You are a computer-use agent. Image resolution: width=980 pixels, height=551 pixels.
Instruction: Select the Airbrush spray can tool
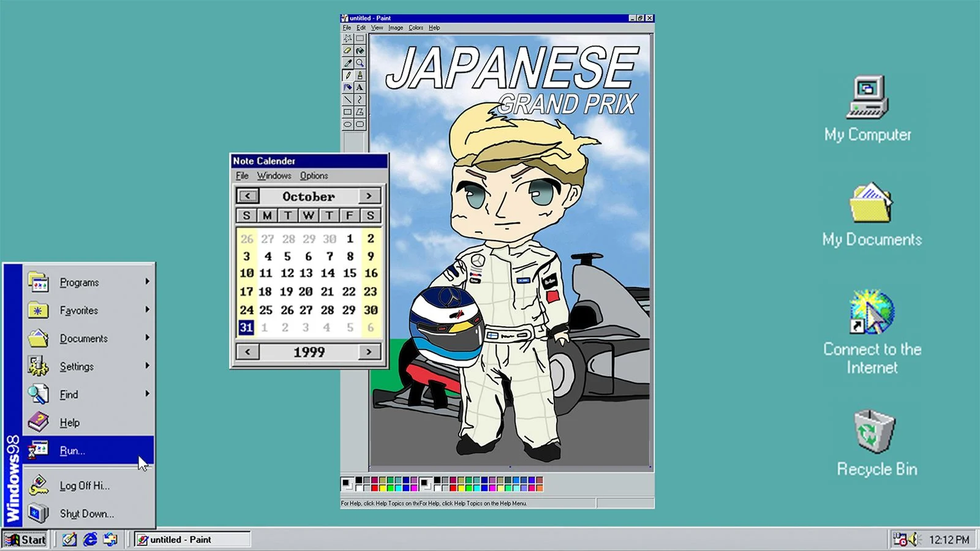[x=348, y=88]
